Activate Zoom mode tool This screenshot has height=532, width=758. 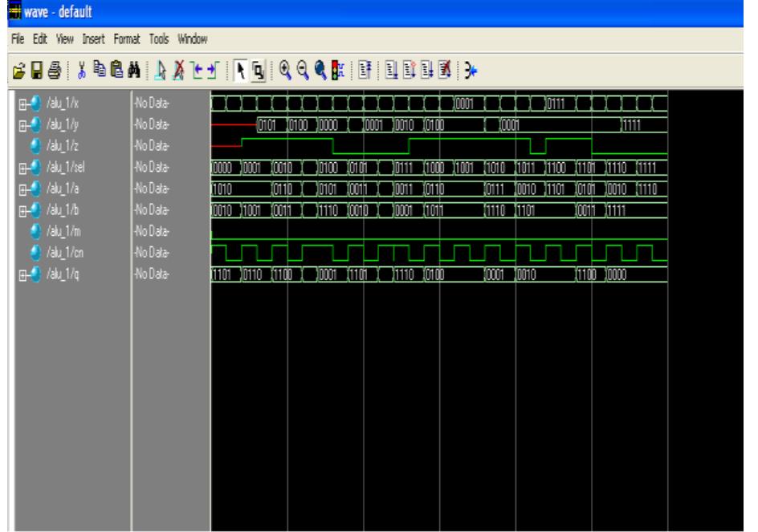pyautogui.click(x=258, y=71)
